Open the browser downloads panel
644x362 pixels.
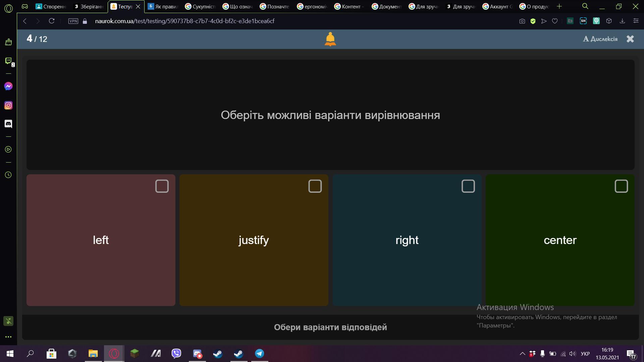coord(622,21)
